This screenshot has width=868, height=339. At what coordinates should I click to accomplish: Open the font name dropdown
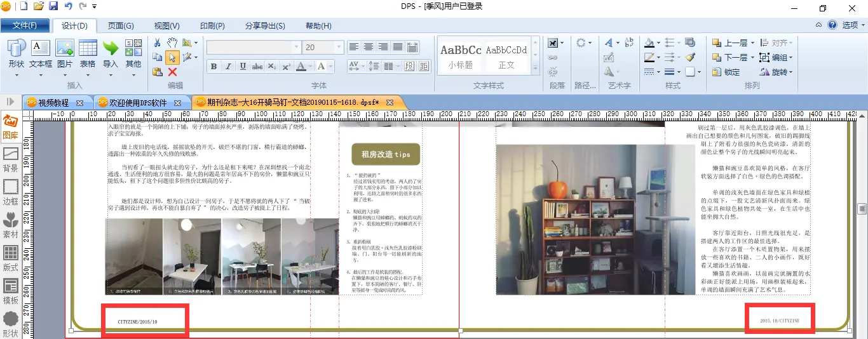pyautogui.click(x=296, y=48)
